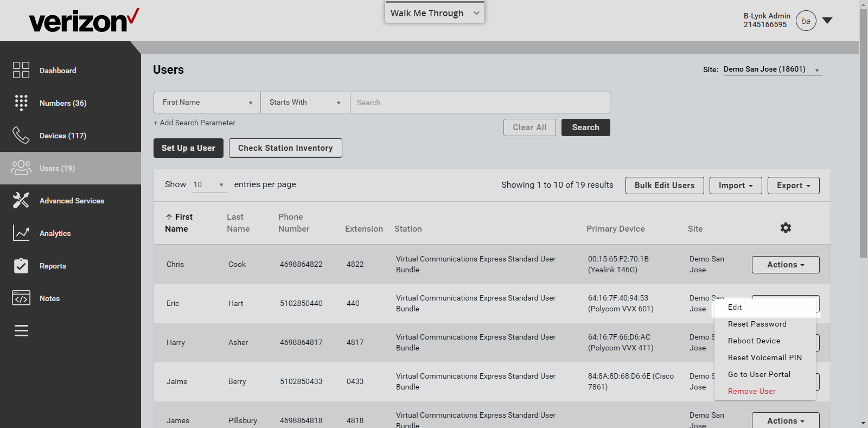The width and height of the screenshot is (868, 428).
Task: Click Showing 1 to 10 of 19 results
Action: click(557, 185)
